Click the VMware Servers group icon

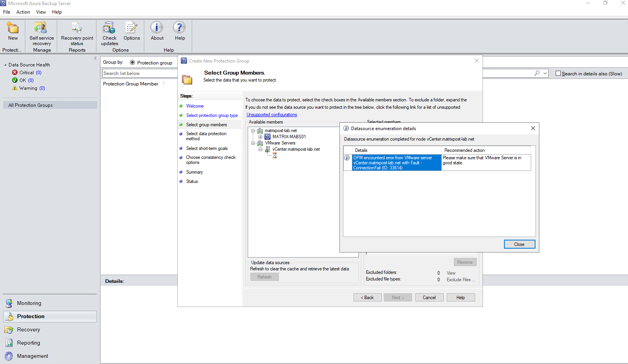pos(260,143)
